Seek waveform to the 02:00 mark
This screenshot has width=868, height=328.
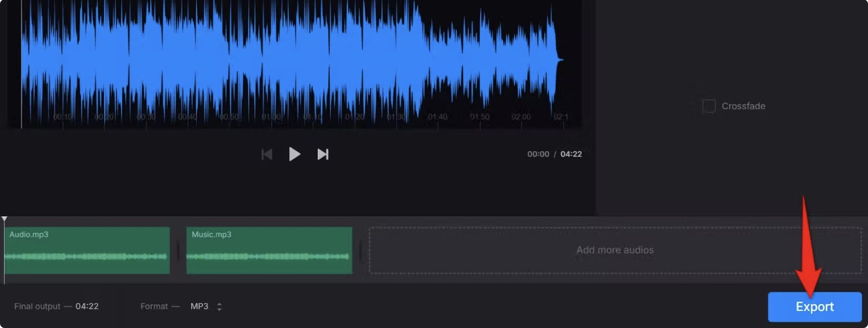coord(521,116)
